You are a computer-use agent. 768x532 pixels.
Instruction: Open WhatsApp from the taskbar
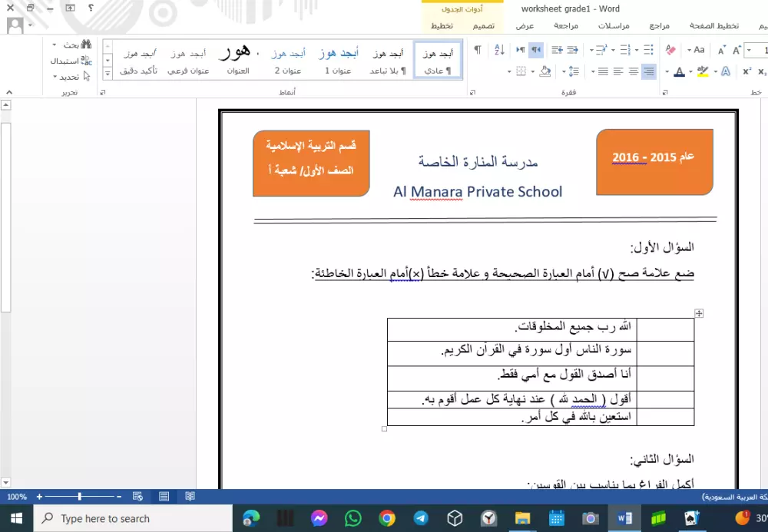click(x=353, y=517)
